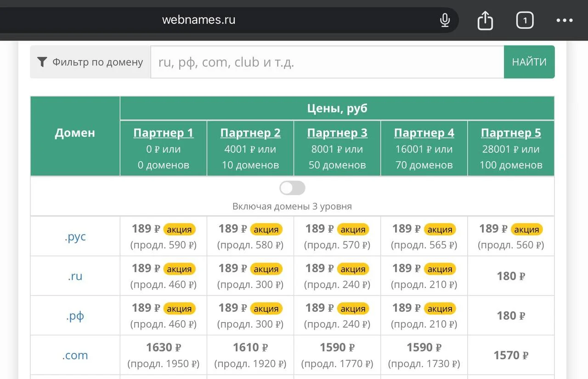The height and width of the screenshot is (379, 588).
Task: Select the .рус domain link
Action: [75, 237]
